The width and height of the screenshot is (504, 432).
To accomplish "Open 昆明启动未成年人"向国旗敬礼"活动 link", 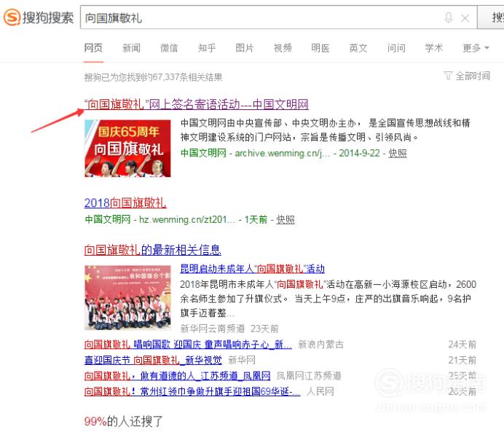I will (x=252, y=269).
